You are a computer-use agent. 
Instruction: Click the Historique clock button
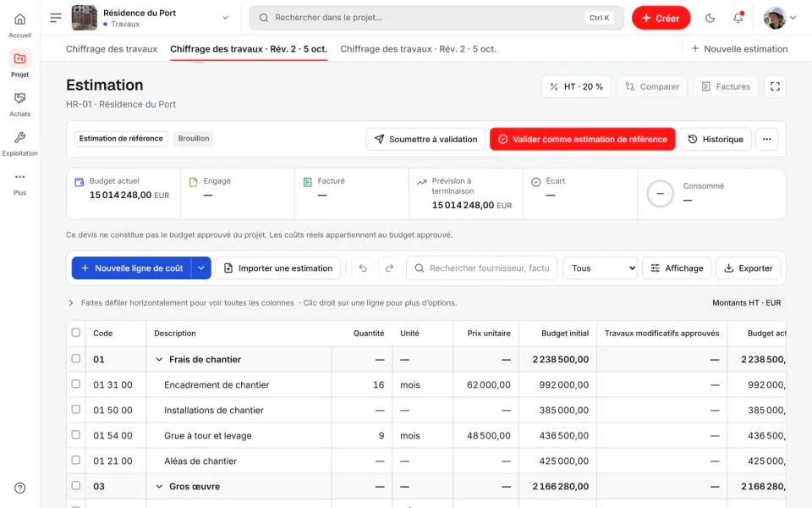716,139
